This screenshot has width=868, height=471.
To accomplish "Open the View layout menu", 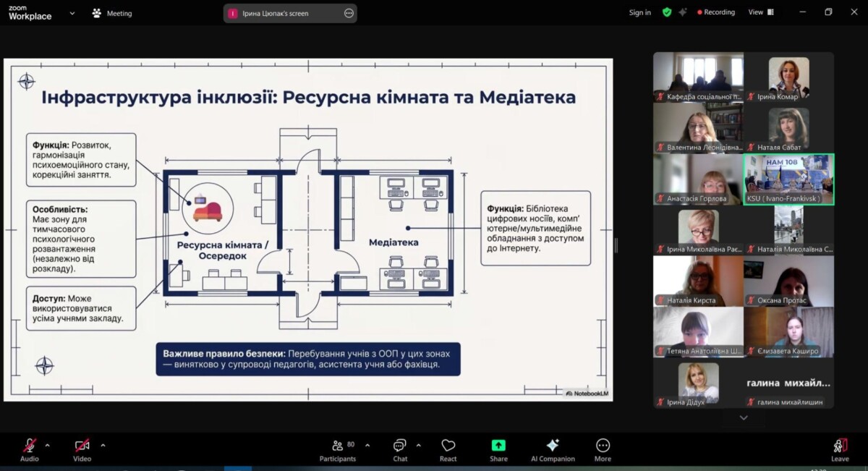I will (x=760, y=12).
